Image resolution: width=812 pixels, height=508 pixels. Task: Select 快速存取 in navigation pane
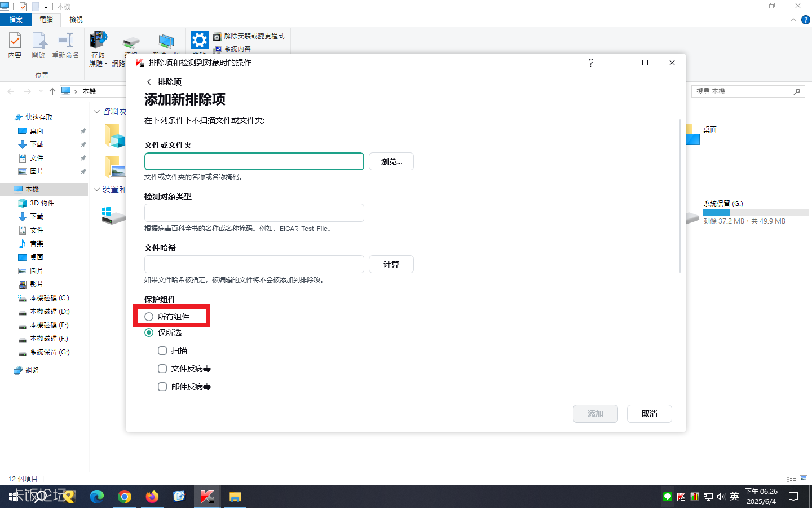(x=39, y=117)
